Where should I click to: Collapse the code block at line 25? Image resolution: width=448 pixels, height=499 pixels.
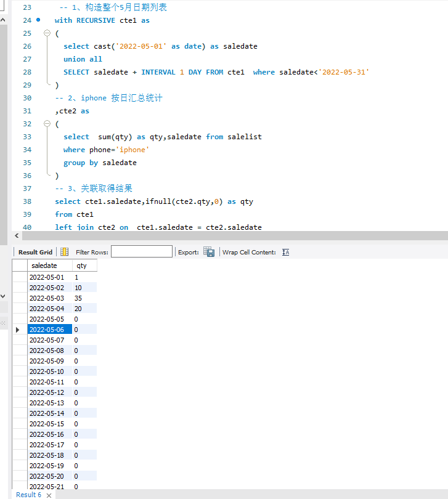47,33
